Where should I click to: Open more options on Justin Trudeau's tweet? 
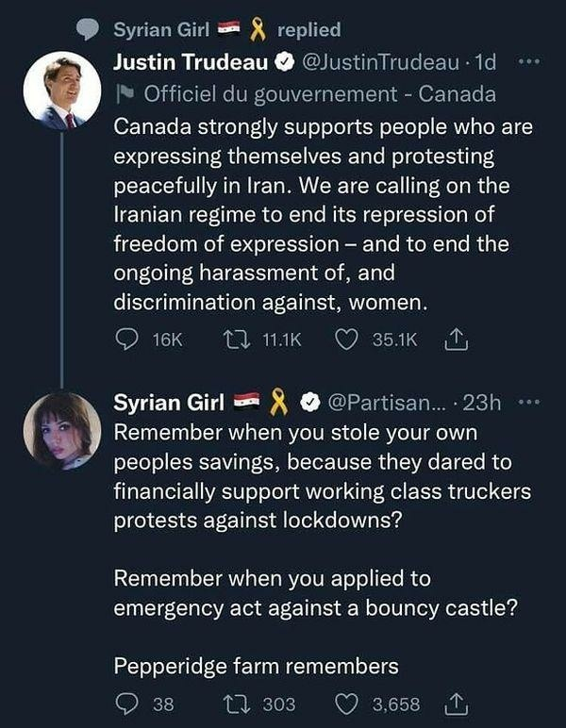(x=529, y=63)
